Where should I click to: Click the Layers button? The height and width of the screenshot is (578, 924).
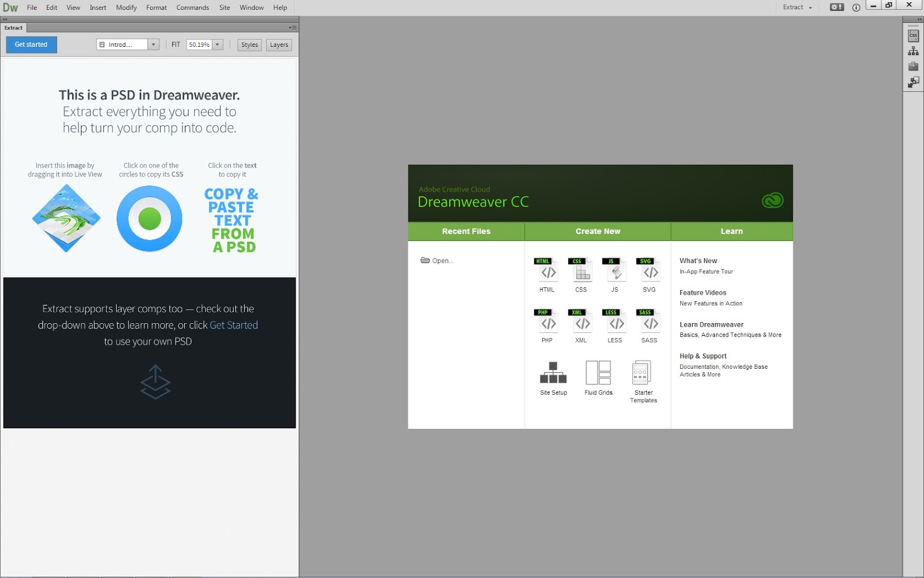279,45
